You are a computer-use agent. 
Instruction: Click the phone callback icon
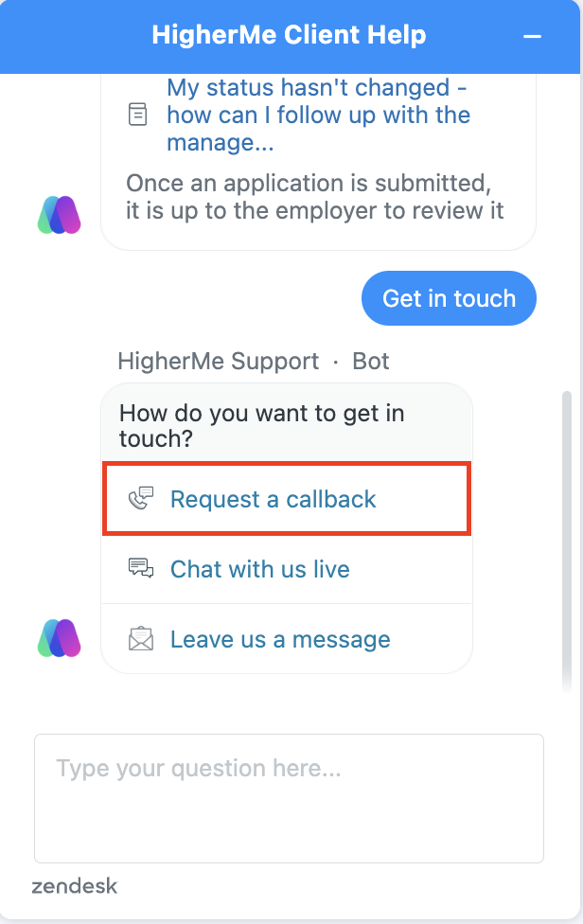(x=140, y=499)
